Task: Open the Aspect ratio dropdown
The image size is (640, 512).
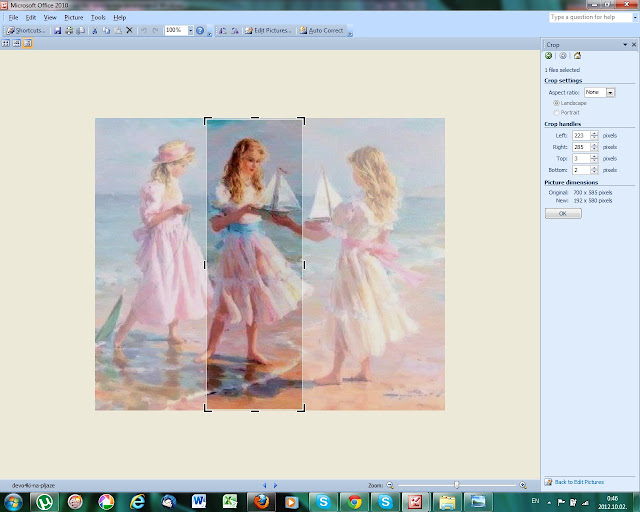Action: point(610,92)
